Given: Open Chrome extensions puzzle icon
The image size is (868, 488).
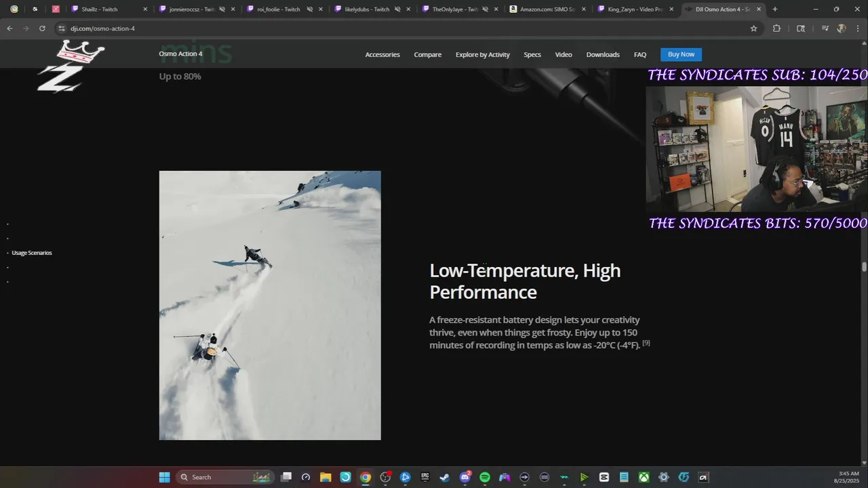Looking at the screenshot, I should coord(776,28).
